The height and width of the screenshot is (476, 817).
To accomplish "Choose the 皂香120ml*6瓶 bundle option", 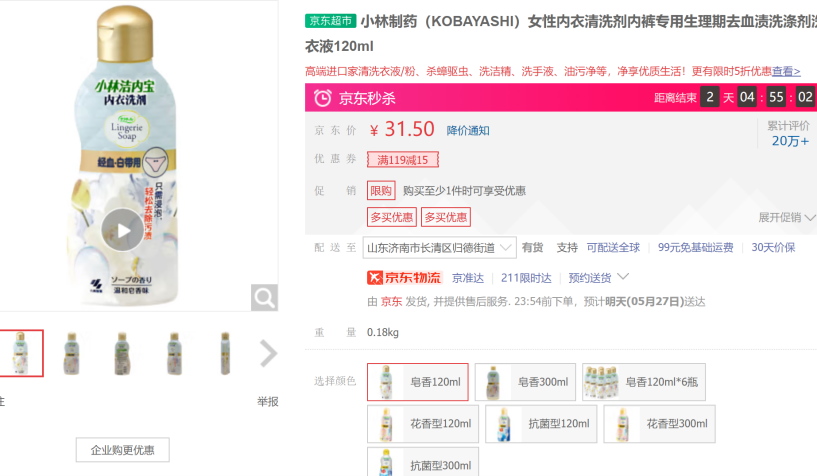I will click(x=644, y=382).
